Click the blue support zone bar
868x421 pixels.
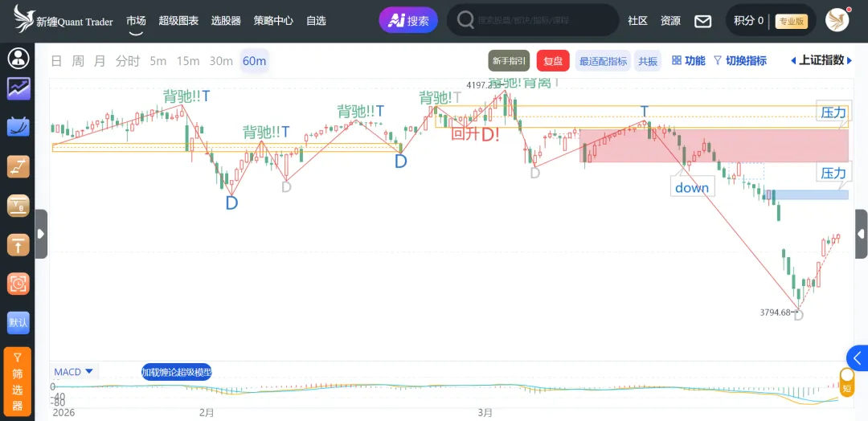point(807,194)
